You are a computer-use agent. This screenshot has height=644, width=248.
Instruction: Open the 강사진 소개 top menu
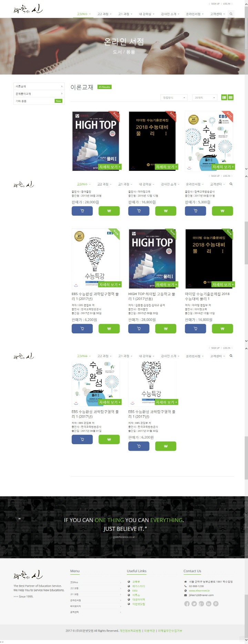coord(170,14)
